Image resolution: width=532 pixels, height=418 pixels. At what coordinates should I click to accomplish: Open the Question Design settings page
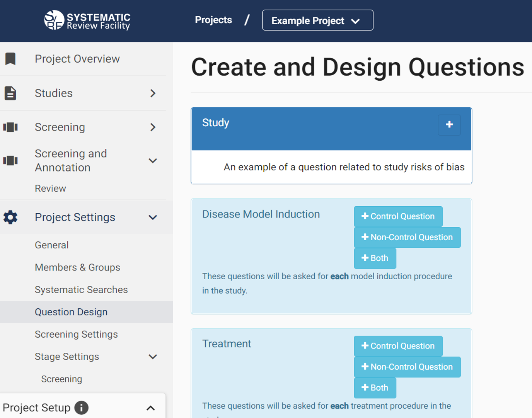(71, 312)
